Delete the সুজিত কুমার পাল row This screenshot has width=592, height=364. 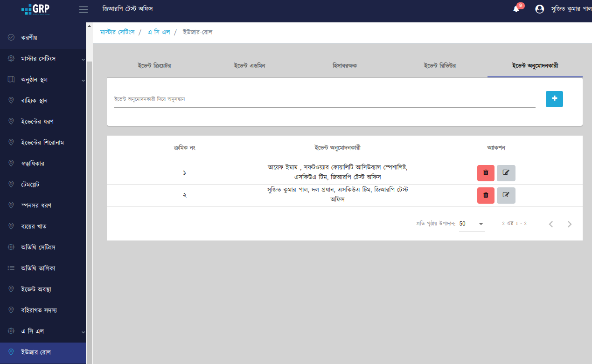486,195
